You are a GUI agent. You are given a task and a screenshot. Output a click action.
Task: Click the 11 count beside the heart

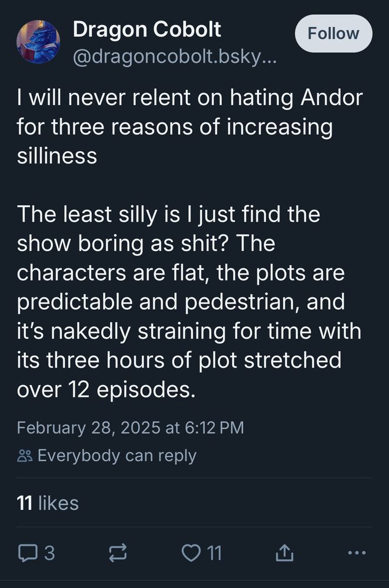click(214, 553)
